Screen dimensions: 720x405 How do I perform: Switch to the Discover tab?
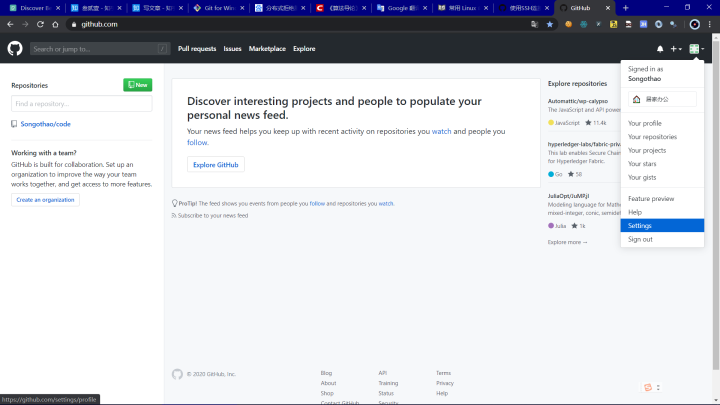pyautogui.click(x=35, y=8)
